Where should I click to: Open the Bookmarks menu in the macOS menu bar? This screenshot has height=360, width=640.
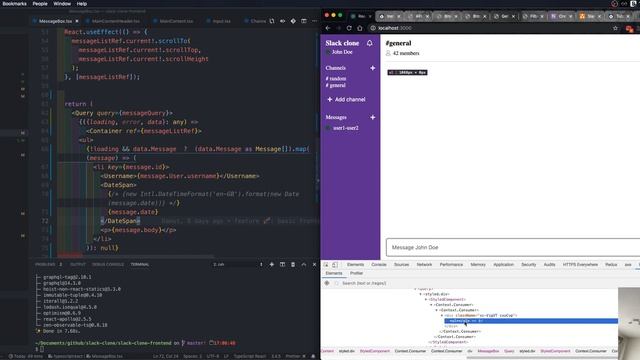tap(14, 4)
